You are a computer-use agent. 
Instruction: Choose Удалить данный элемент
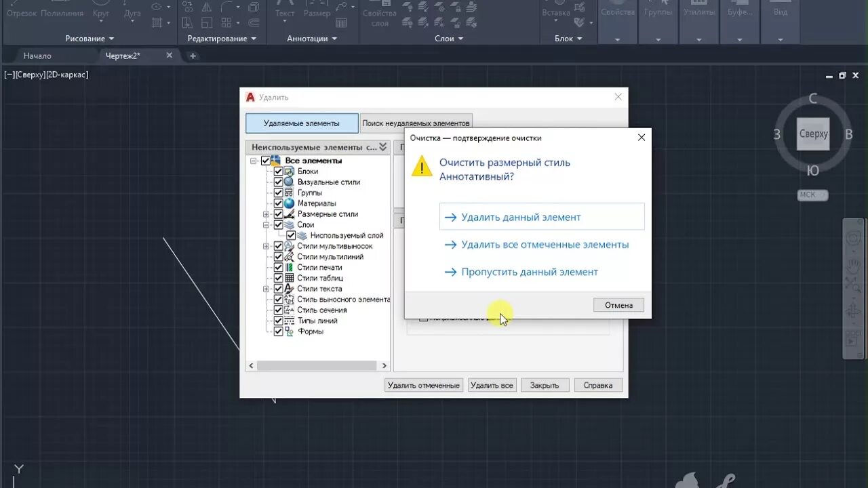point(542,217)
